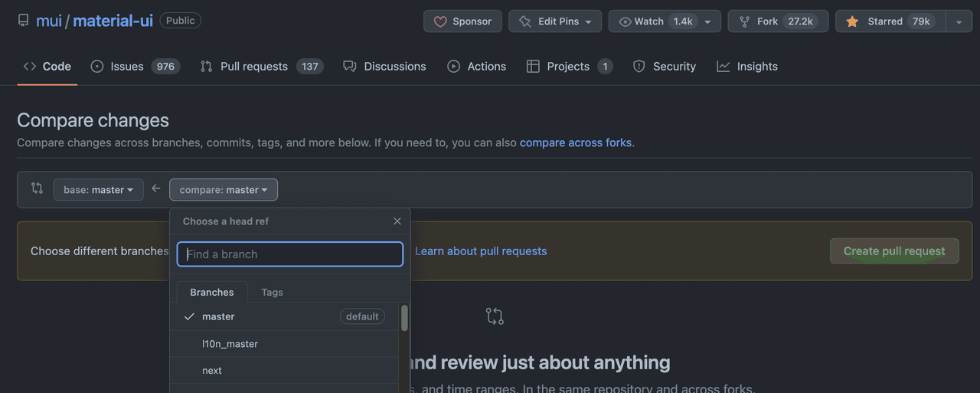Click the Learn about pull requests link
This screenshot has width=980, height=393.
pos(481,251)
